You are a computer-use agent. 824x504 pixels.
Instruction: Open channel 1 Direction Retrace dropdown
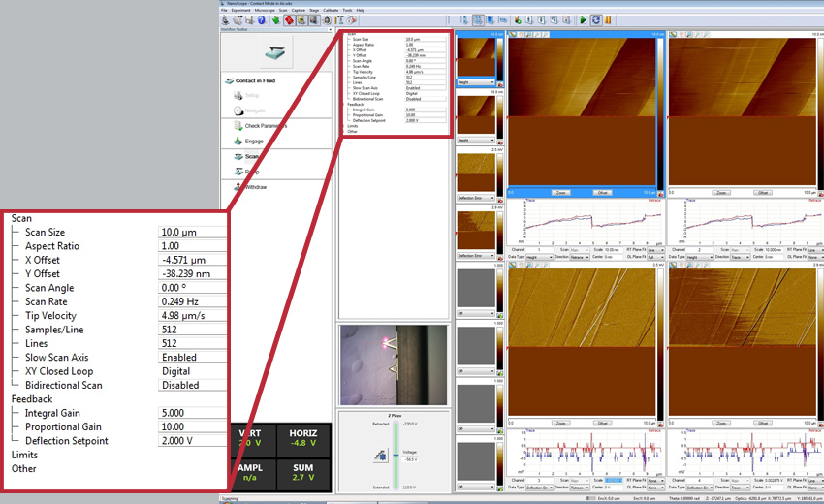[x=580, y=257]
